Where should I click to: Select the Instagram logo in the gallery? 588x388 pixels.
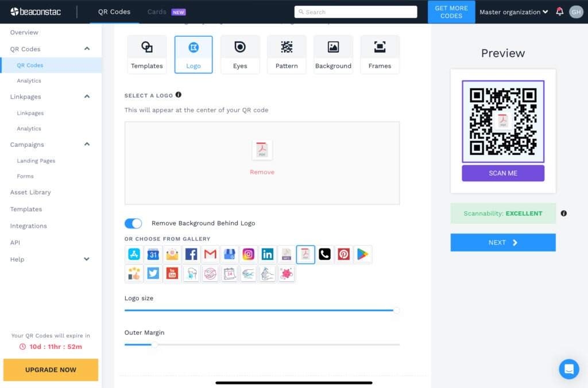coord(248,254)
